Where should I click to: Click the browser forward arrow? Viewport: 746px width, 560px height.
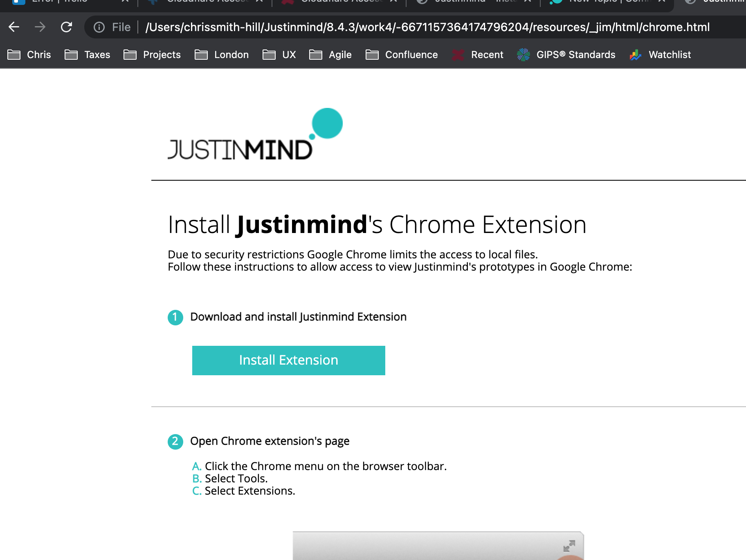(x=40, y=27)
